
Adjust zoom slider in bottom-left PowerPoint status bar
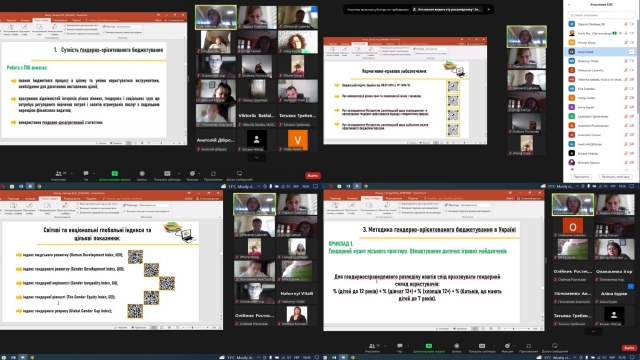pos(193,327)
